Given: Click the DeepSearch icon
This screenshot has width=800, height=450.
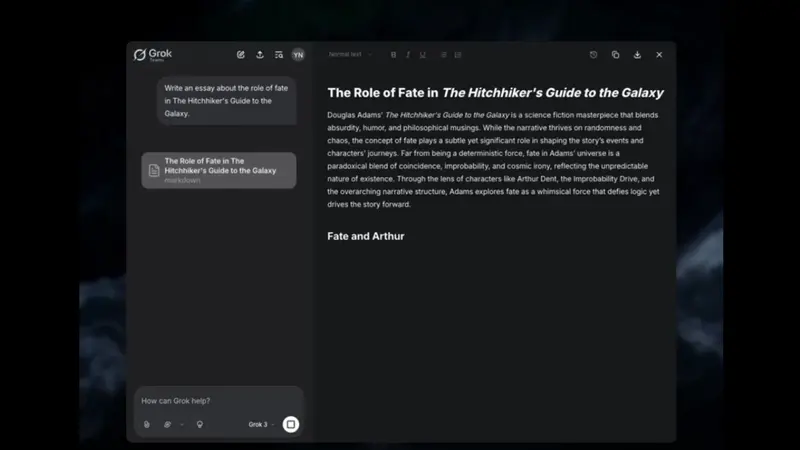Looking at the screenshot, I should pos(167,424).
